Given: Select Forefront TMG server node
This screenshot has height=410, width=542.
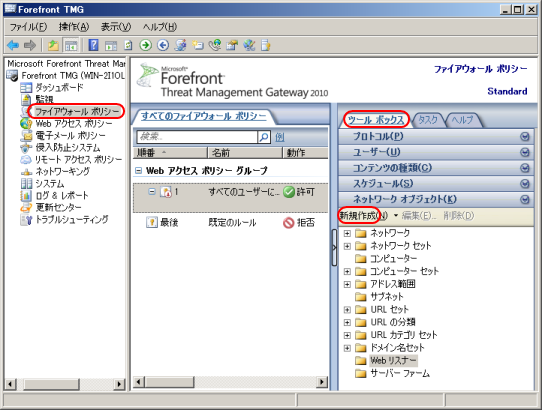Looking at the screenshot, I should point(73,75).
